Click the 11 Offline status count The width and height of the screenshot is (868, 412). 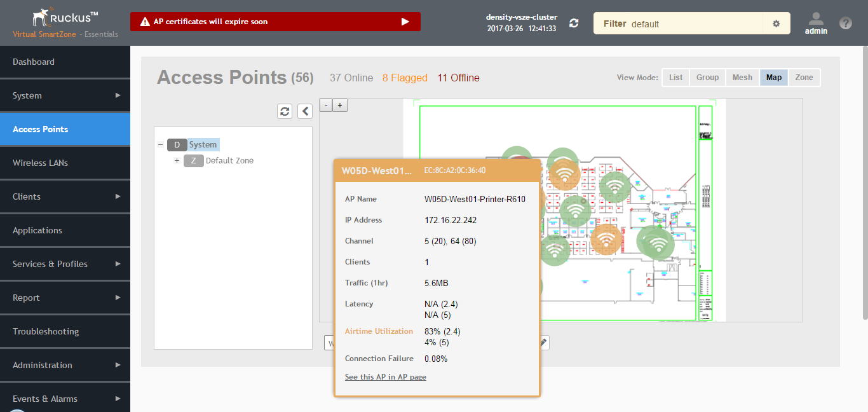click(458, 78)
